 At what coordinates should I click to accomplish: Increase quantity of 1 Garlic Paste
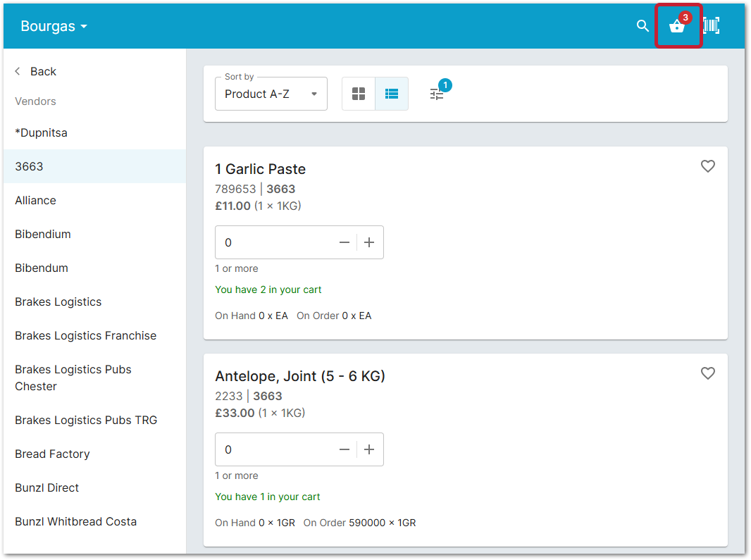(368, 242)
